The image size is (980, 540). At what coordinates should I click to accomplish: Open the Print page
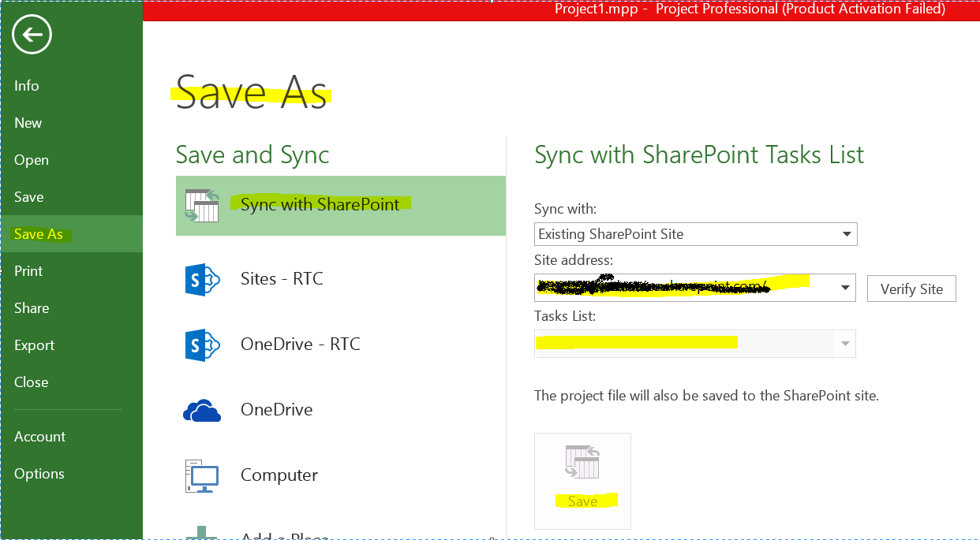click(28, 271)
